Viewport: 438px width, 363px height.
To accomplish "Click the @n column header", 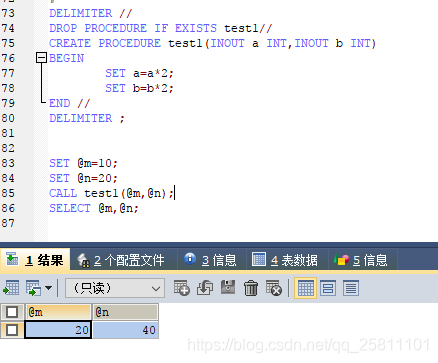I will 125,312.
